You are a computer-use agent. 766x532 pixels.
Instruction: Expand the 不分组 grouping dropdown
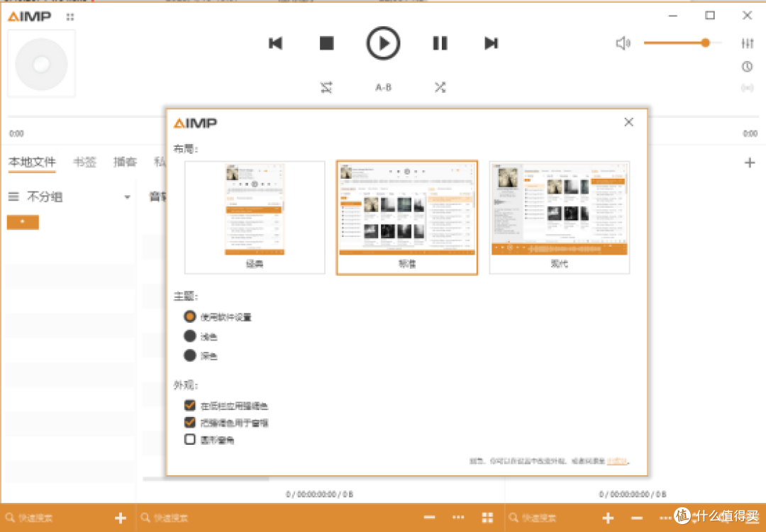pyautogui.click(x=127, y=197)
